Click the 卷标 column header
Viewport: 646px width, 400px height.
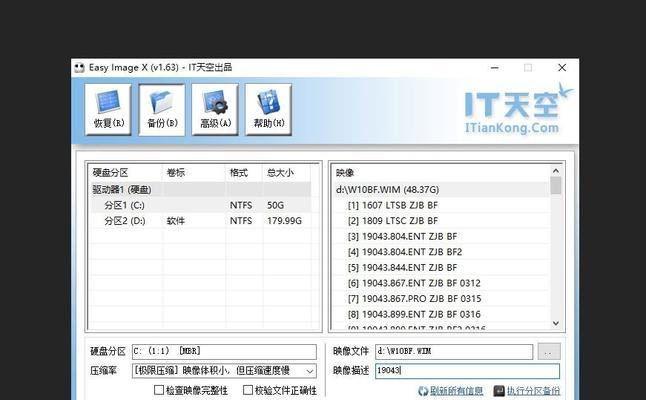194,173
